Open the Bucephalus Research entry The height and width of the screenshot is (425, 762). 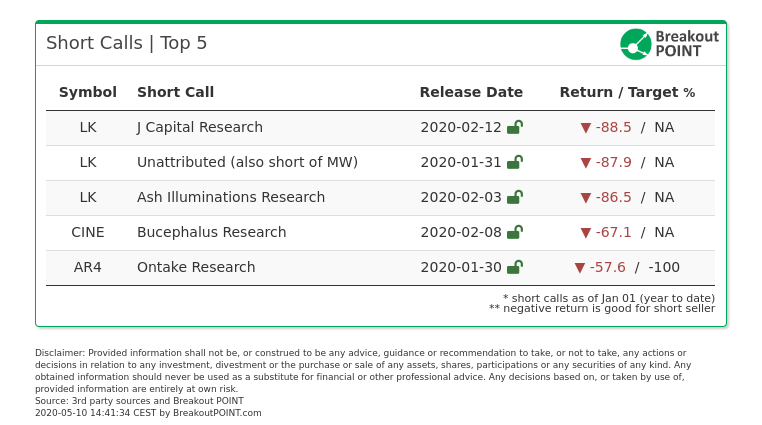tap(211, 232)
